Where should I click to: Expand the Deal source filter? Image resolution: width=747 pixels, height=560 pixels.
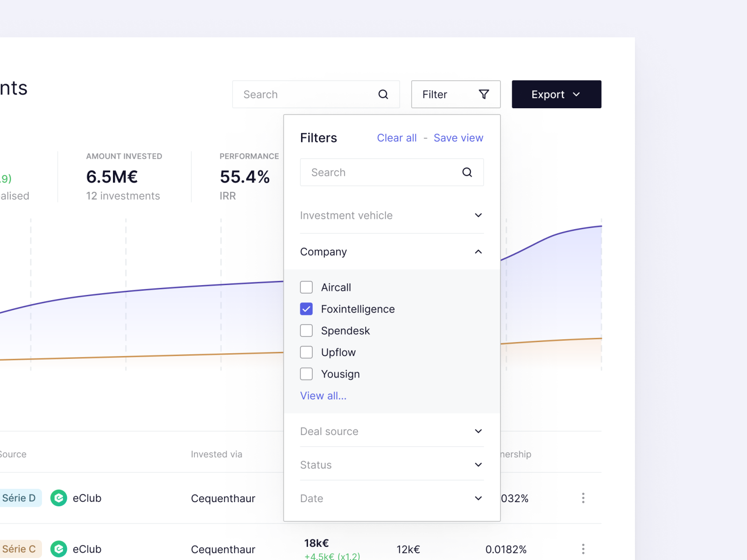coord(478,431)
